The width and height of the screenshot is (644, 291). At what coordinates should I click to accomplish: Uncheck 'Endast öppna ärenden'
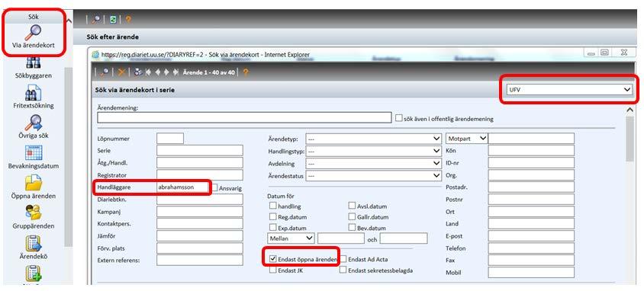[272, 259]
